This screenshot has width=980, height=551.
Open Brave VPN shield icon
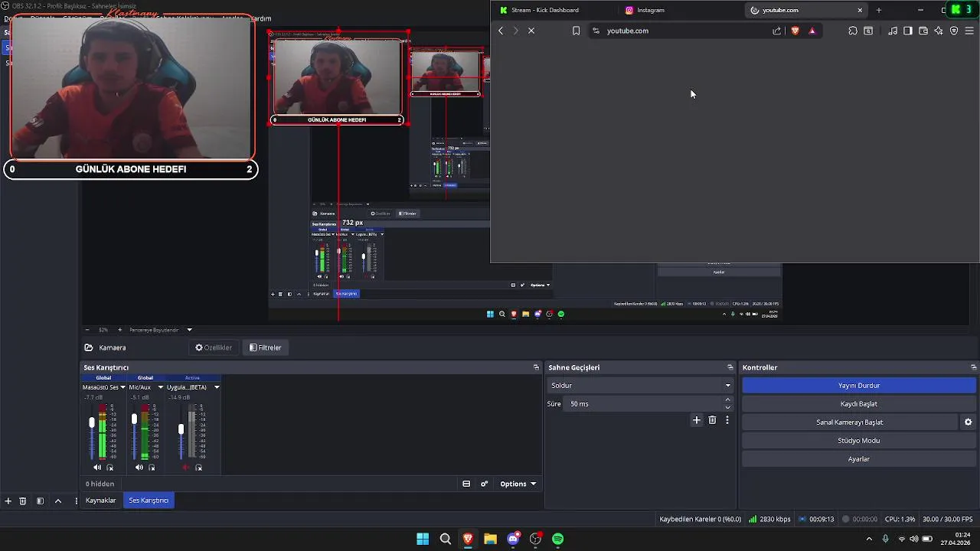pos(954,31)
